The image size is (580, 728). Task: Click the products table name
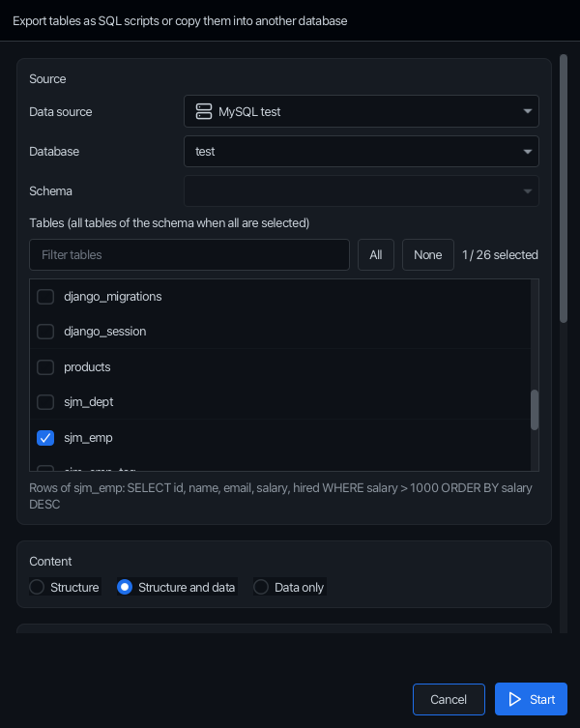(x=87, y=367)
